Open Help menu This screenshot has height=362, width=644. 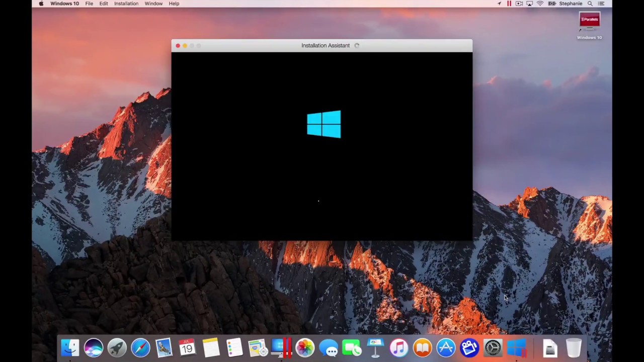tap(174, 4)
